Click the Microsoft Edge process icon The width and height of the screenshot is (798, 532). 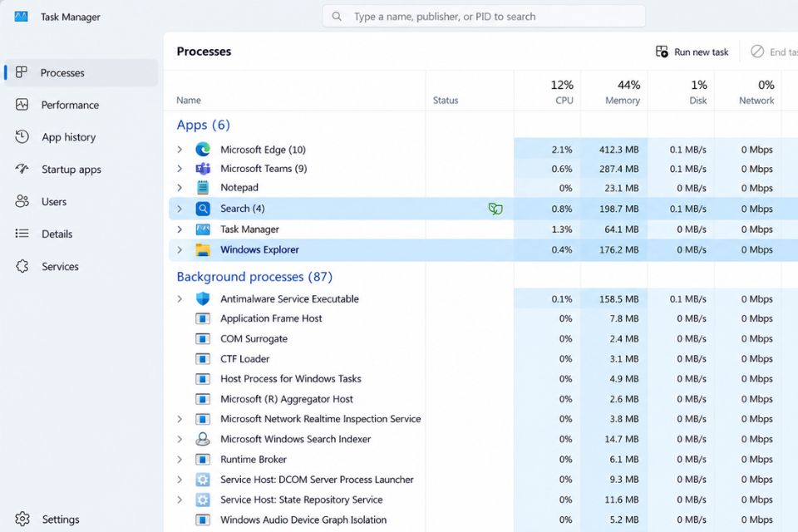(x=203, y=149)
